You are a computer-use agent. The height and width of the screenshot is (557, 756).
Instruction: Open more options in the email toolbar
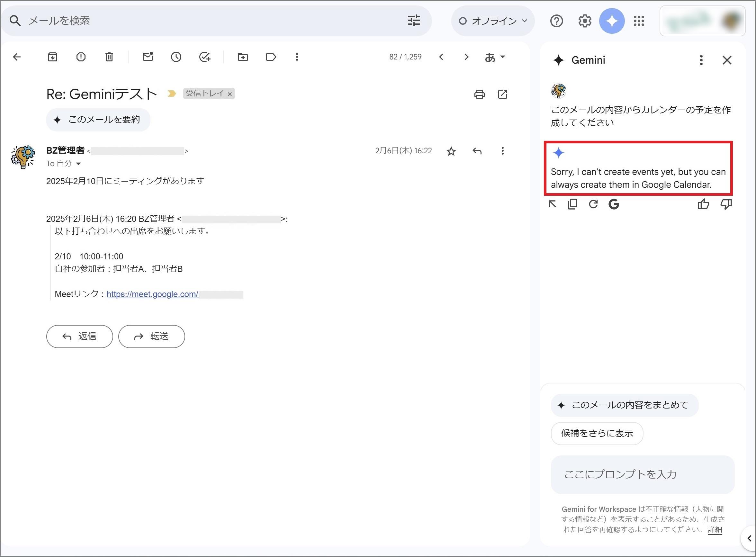tap(297, 57)
